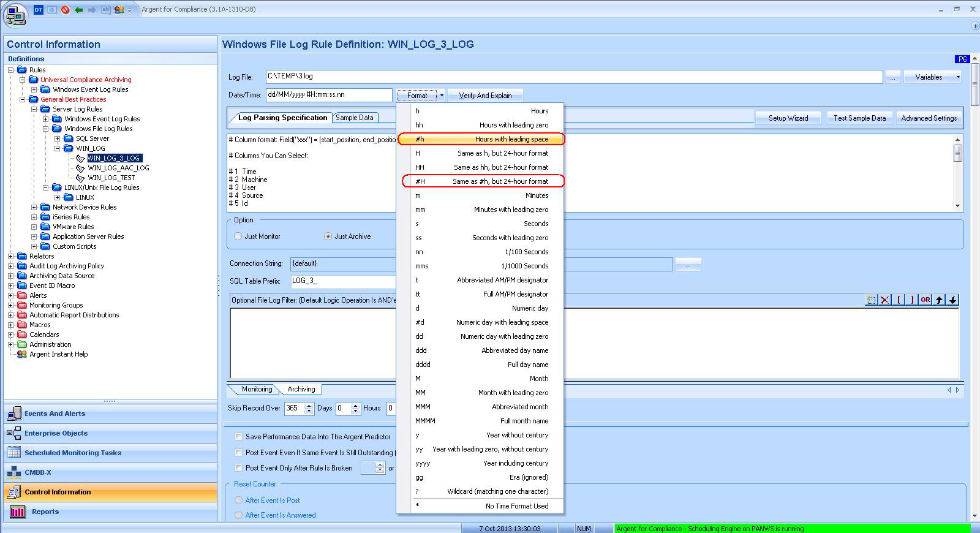Switch to the Sample Data tab
The image size is (980, 533).
coord(354,118)
